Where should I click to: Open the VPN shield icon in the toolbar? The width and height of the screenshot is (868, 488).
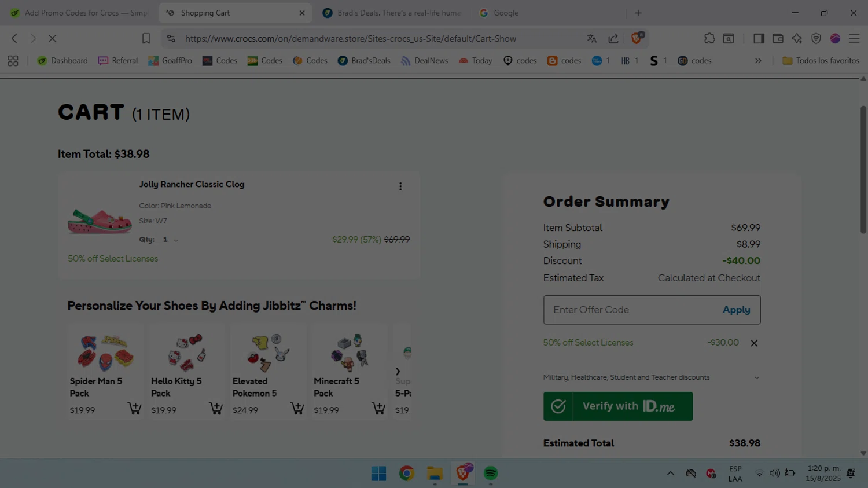[x=816, y=38]
